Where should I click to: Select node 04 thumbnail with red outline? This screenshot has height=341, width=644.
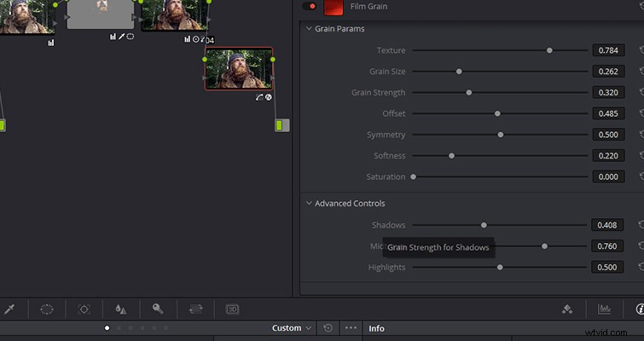[239, 68]
